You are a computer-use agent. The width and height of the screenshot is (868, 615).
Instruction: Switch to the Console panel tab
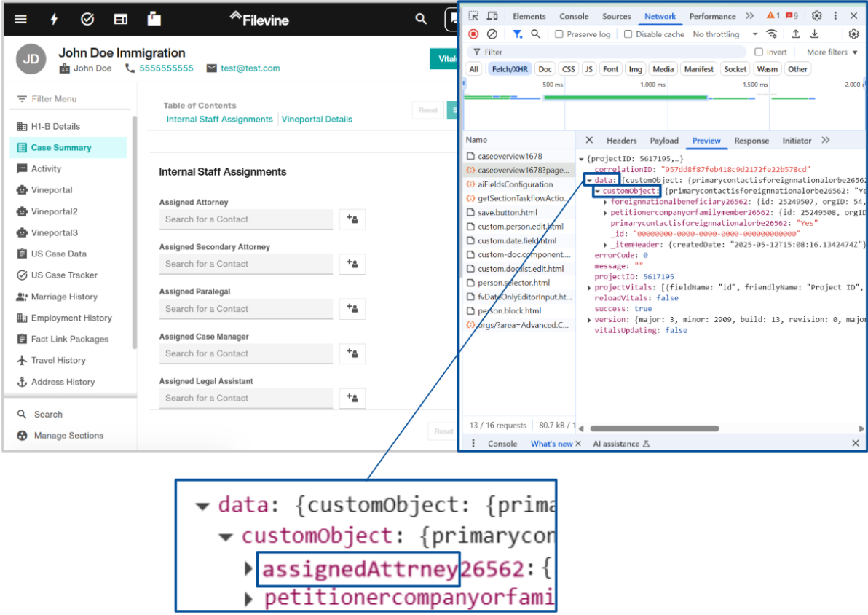(x=574, y=16)
